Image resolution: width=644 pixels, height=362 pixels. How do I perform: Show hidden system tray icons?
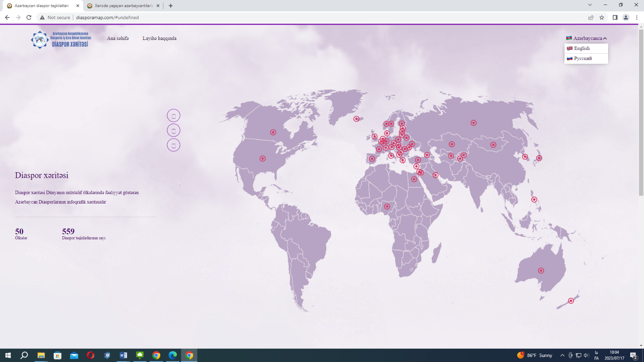pos(562,355)
